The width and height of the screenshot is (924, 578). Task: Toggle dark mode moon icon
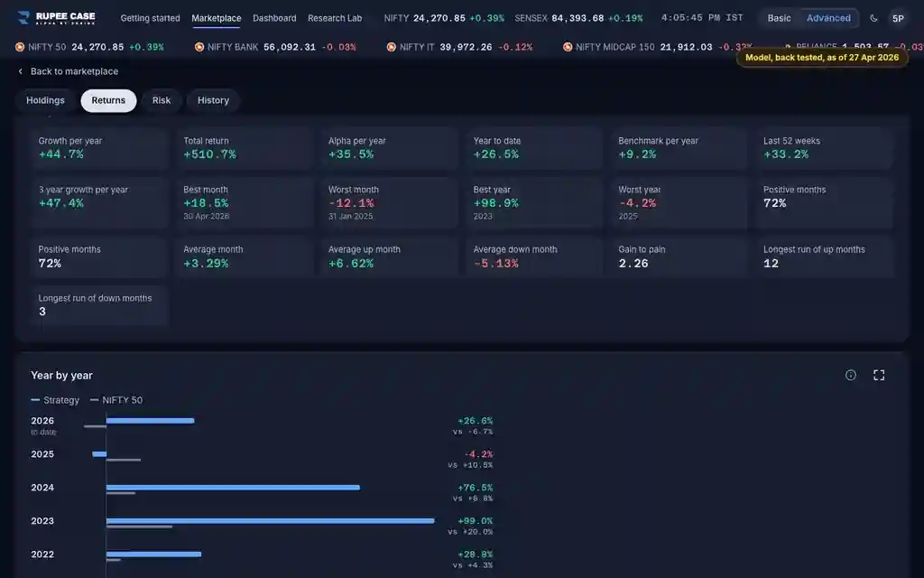click(x=873, y=18)
